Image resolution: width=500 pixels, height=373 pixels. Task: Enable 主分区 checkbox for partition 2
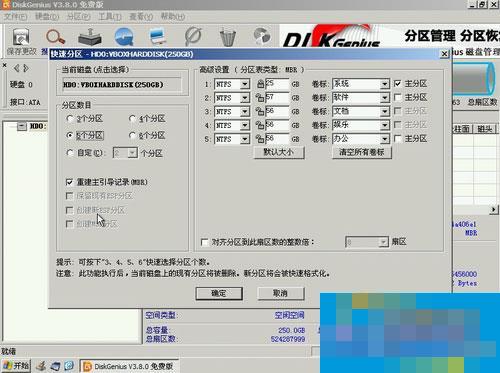pyautogui.click(x=398, y=97)
